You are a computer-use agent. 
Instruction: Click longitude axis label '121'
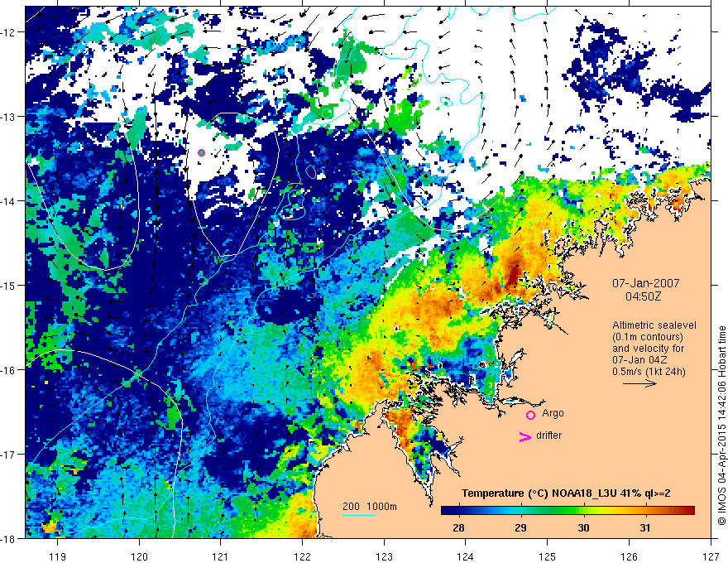coord(221,556)
